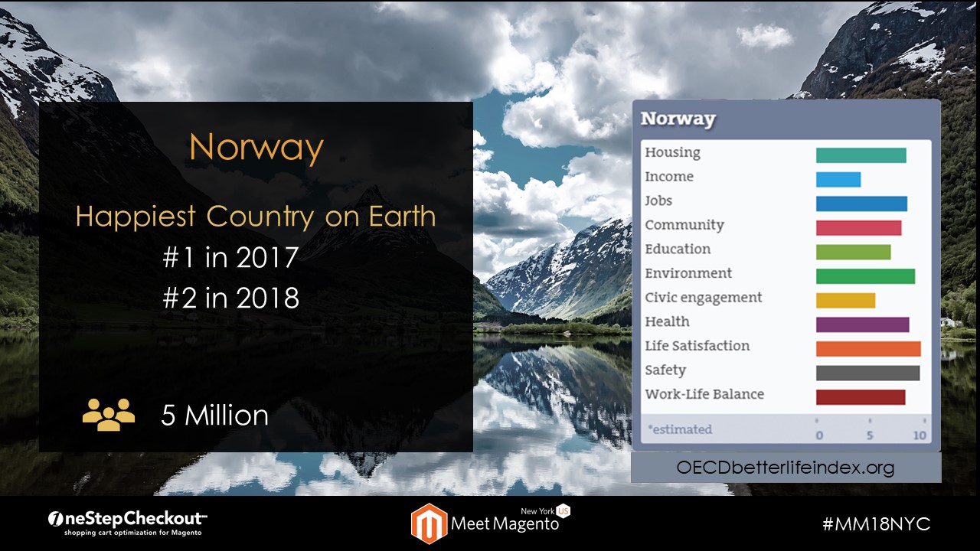Click the 'Norway' chart title
The height and width of the screenshot is (551, 980).
tap(678, 119)
